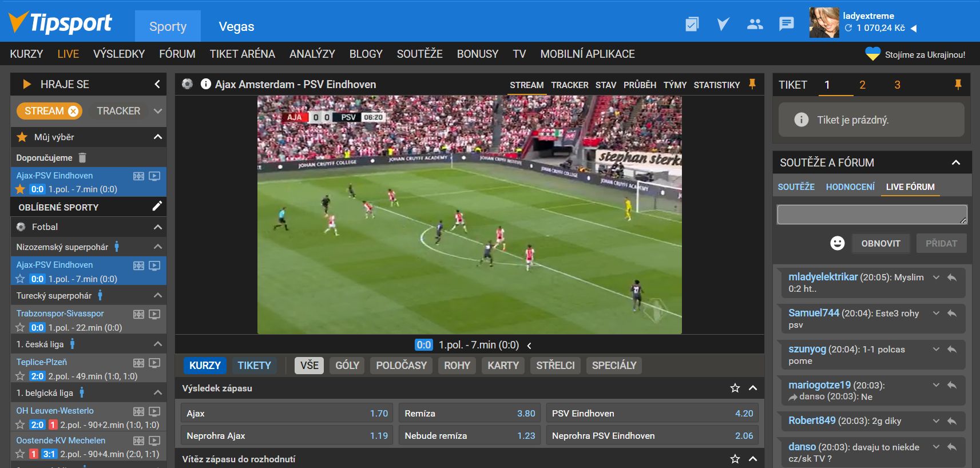This screenshot has width=980, height=468.
Task: Open emoji picker in live forum
Action: pos(837,243)
